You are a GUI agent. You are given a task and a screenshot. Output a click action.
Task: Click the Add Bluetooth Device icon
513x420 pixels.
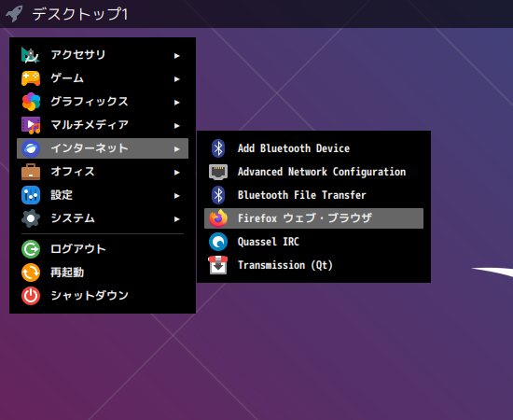tap(218, 148)
